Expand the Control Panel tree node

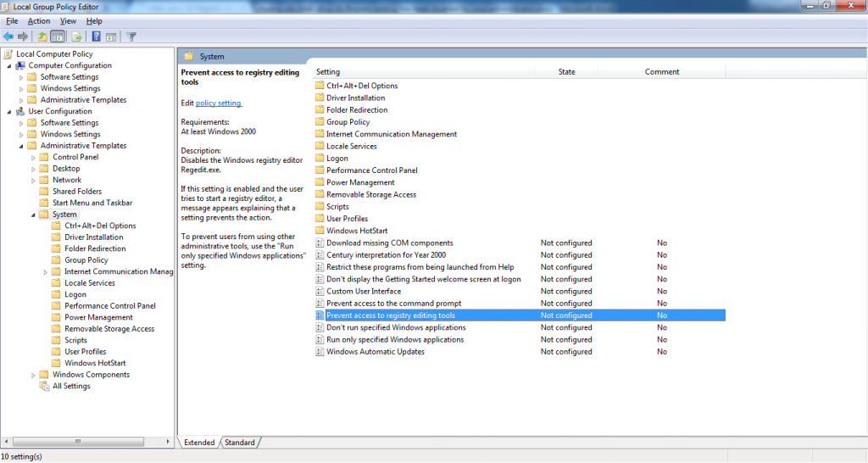point(34,157)
